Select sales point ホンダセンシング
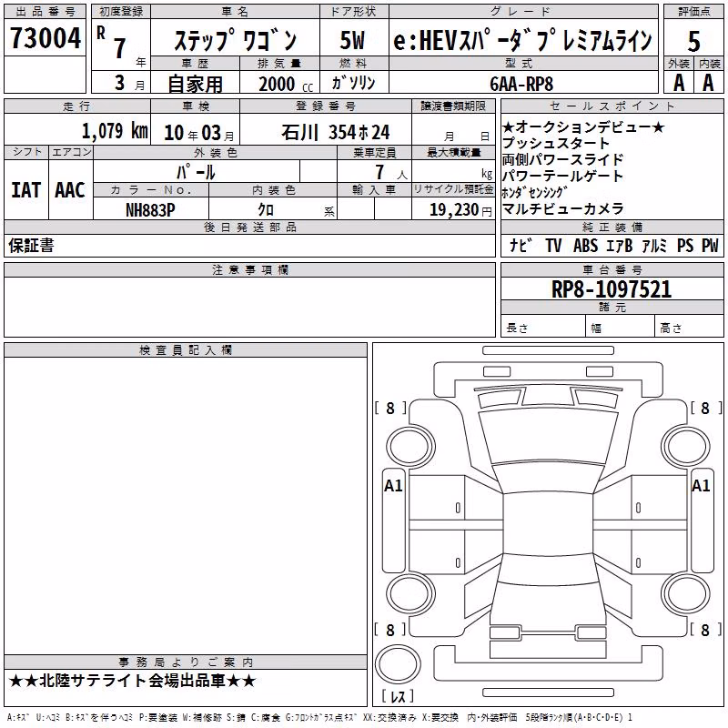Viewport: 728px width, 728px height. coord(535,192)
